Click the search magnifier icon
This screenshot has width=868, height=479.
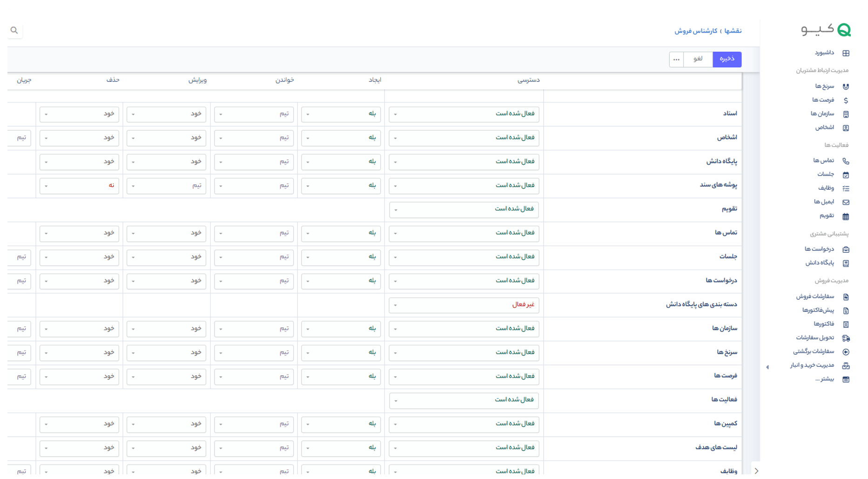(14, 30)
